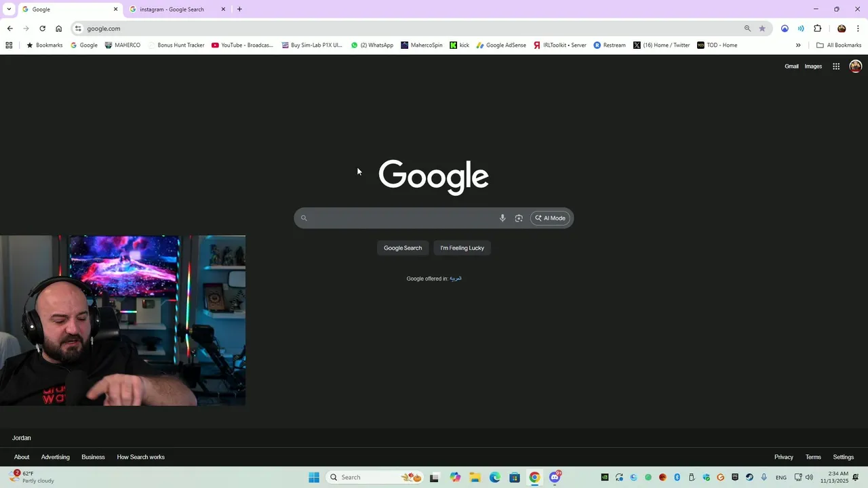Open How Search works link

pyautogui.click(x=141, y=457)
